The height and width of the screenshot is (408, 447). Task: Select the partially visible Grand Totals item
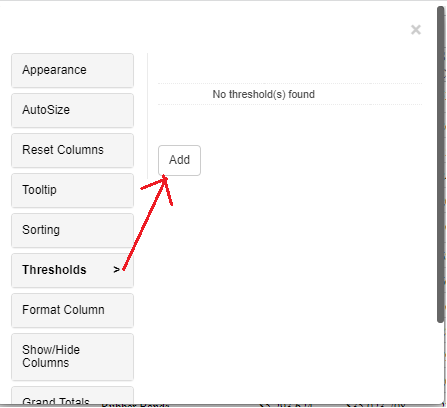72,396
